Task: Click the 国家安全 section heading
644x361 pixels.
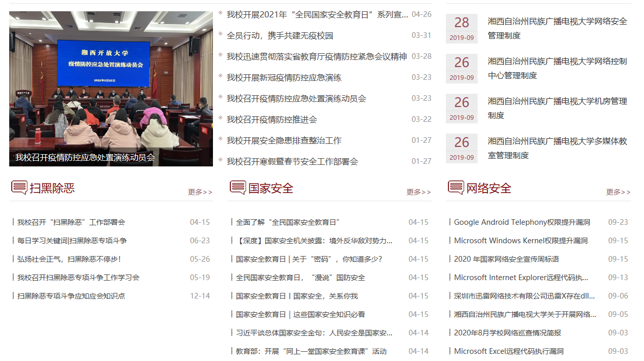Action: coord(271,188)
